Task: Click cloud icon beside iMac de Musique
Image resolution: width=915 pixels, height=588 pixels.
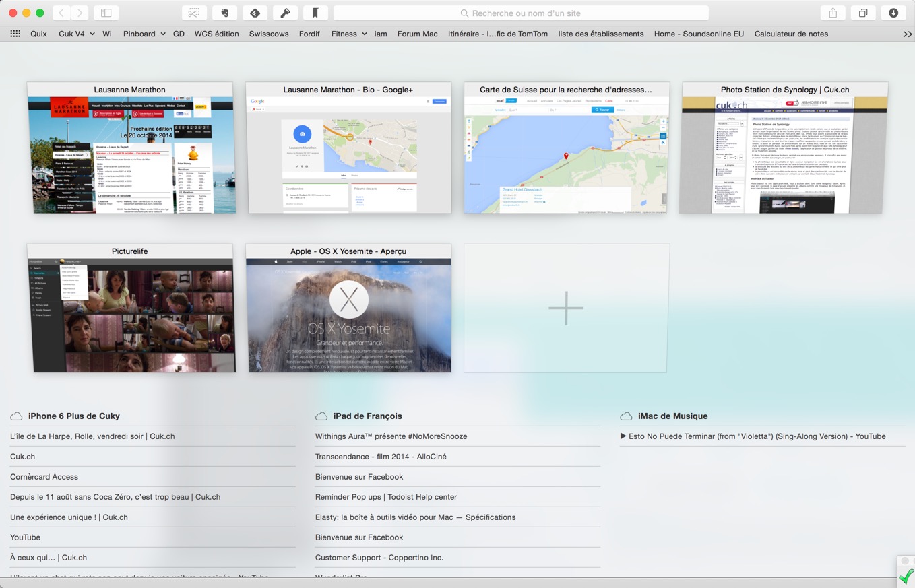Action: [x=626, y=416]
